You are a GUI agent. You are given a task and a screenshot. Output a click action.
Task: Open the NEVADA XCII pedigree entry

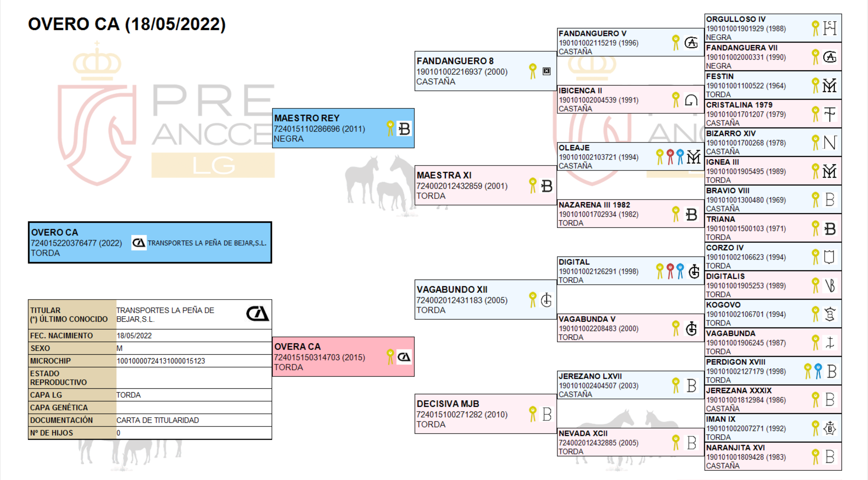[x=583, y=433]
